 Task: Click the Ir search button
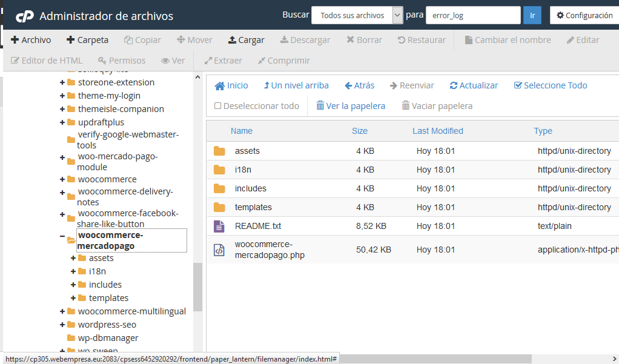(532, 15)
